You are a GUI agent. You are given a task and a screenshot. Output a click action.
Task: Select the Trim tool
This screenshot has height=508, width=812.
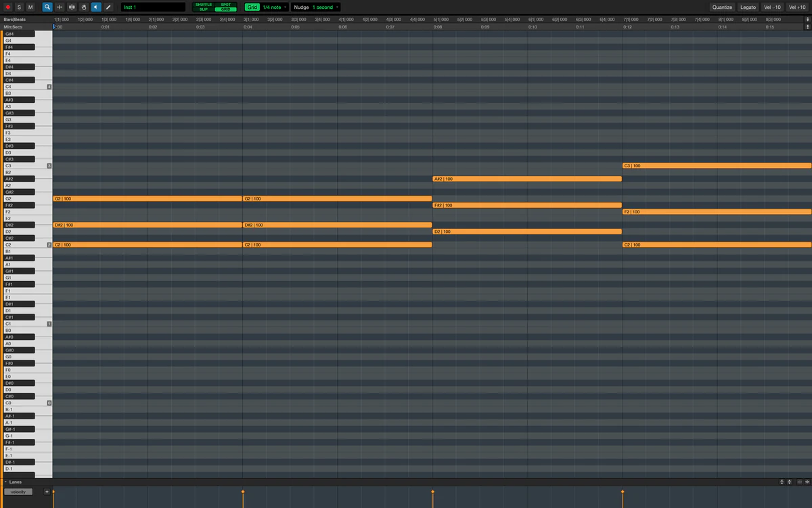click(x=72, y=7)
